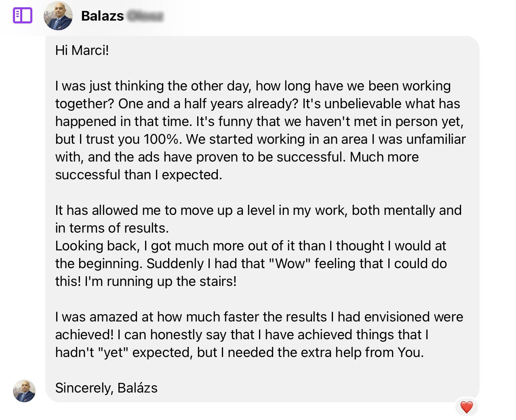Click the phrase "successful than I expected."
This screenshot has width=516, height=420.
(139, 175)
